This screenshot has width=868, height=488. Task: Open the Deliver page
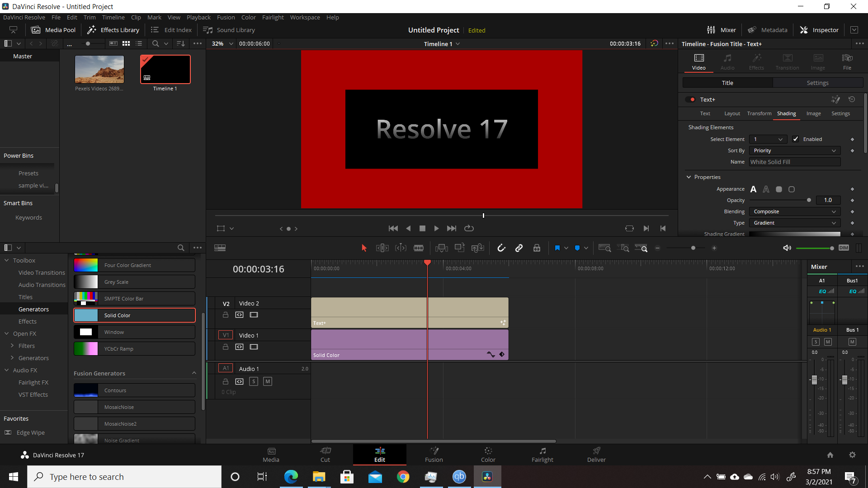(x=596, y=455)
